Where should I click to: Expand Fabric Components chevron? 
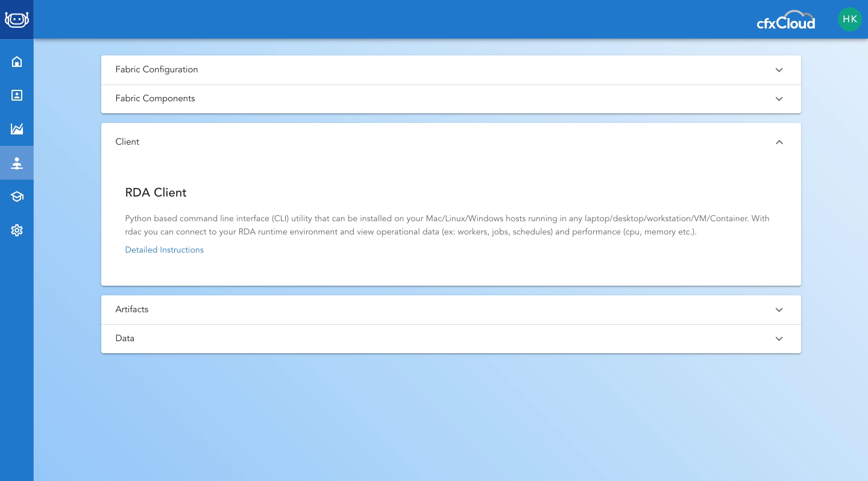[779, 99]
